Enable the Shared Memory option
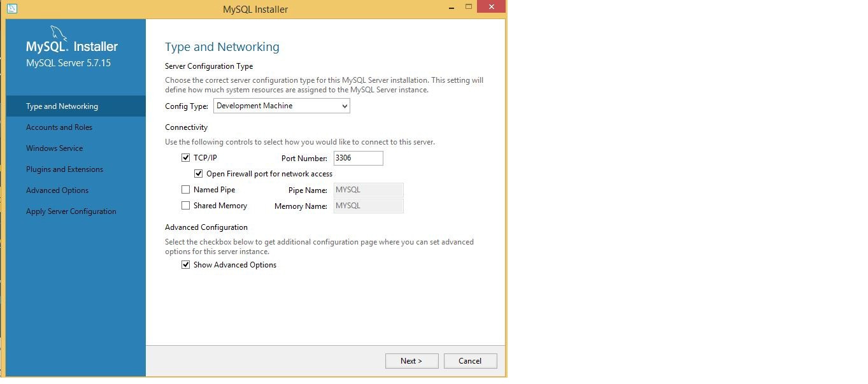The image size is (868, 384). tap(186, 206)
